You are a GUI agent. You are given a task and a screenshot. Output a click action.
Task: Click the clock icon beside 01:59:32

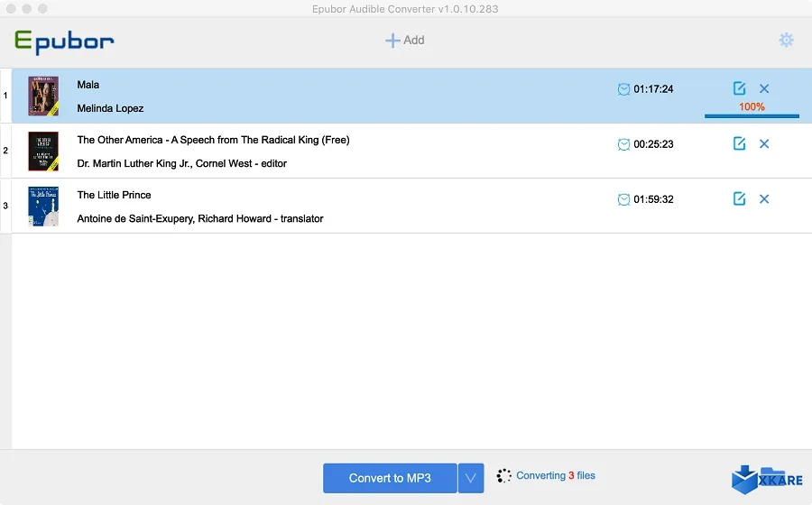coord(623,199)
